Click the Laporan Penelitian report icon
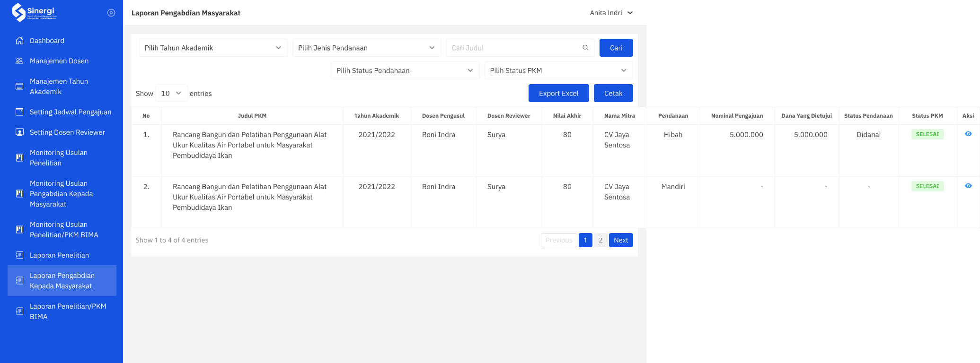Image resolution: width=980 pixels, height=363 pixels. tap(19, 255)
